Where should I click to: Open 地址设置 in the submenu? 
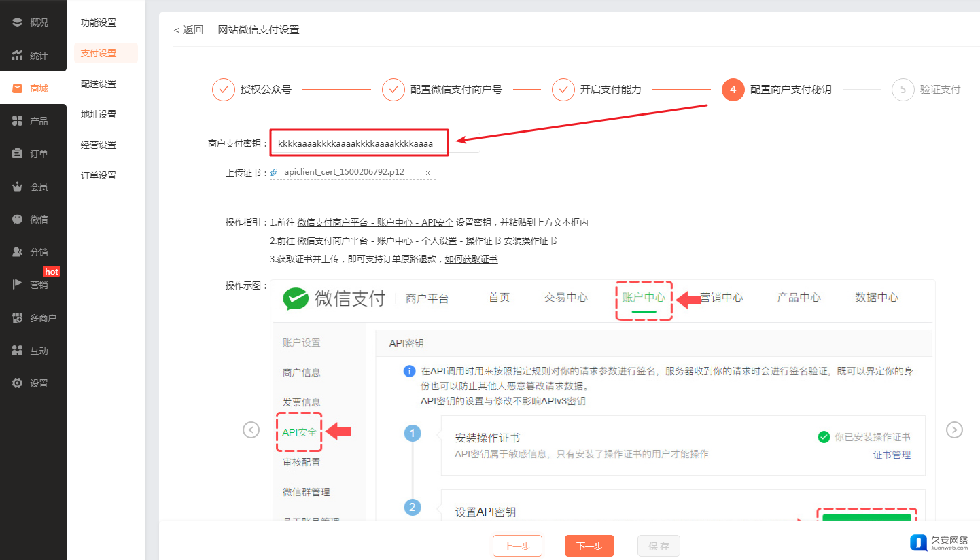[99, 114]
